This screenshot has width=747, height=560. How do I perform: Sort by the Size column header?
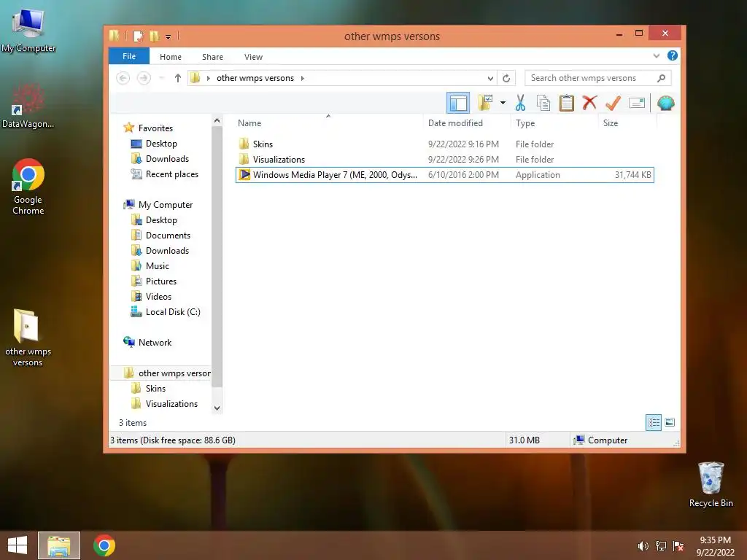click(x=627, y=122)
